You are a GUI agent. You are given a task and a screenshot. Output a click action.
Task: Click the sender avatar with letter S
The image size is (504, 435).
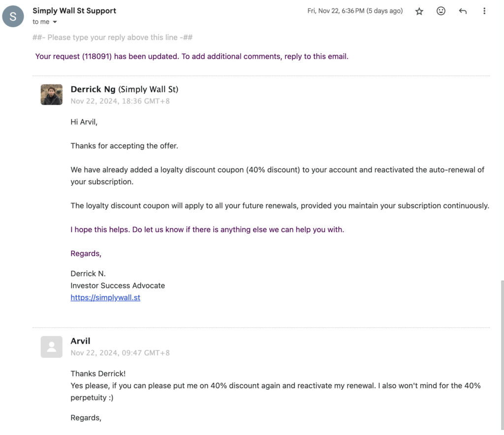(x=13, y=16)
